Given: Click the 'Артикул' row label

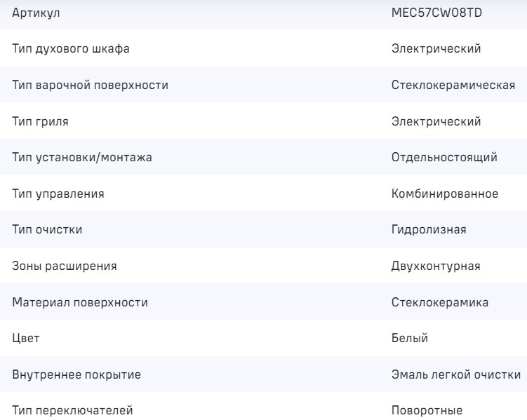Looking at the screenshot, I should point(36,13).
